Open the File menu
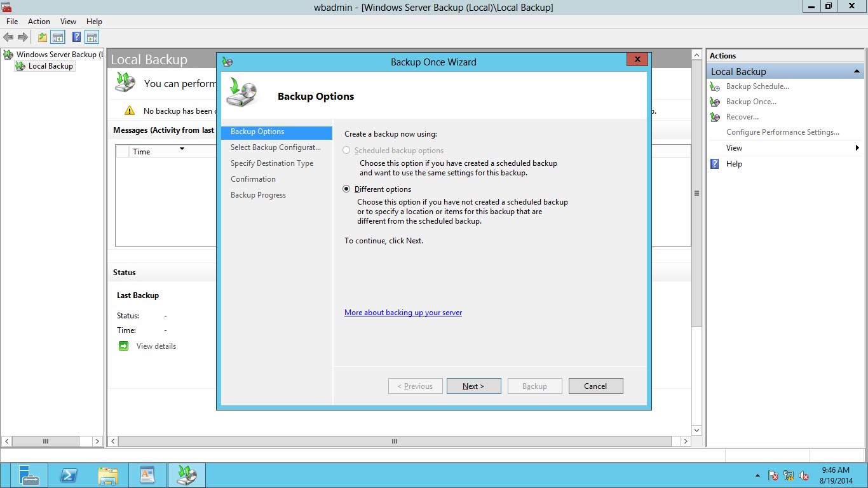This screenshot has width=868, height=488. [x=12, y=22]
